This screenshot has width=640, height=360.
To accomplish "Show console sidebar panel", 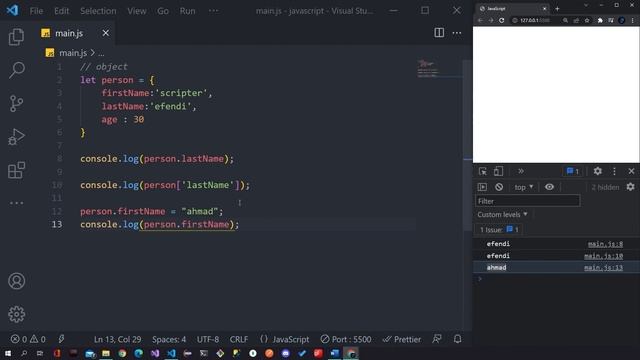I will [x=482, y=187].
